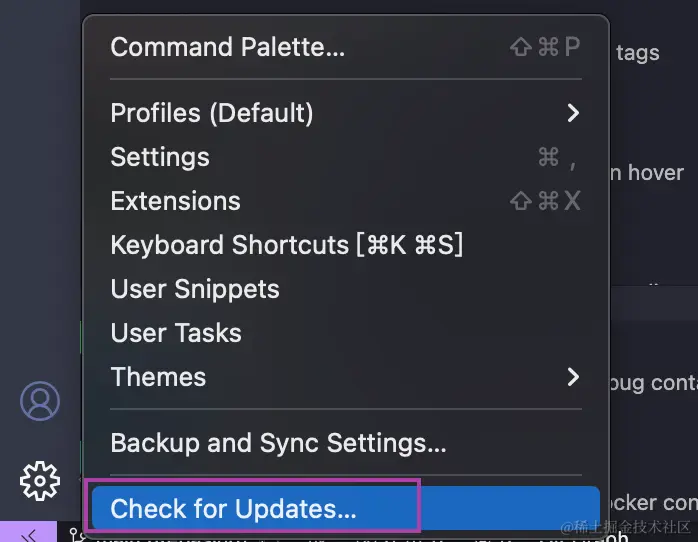
Task: Select Profiles (Default) menu item
Action: [212, 113]
